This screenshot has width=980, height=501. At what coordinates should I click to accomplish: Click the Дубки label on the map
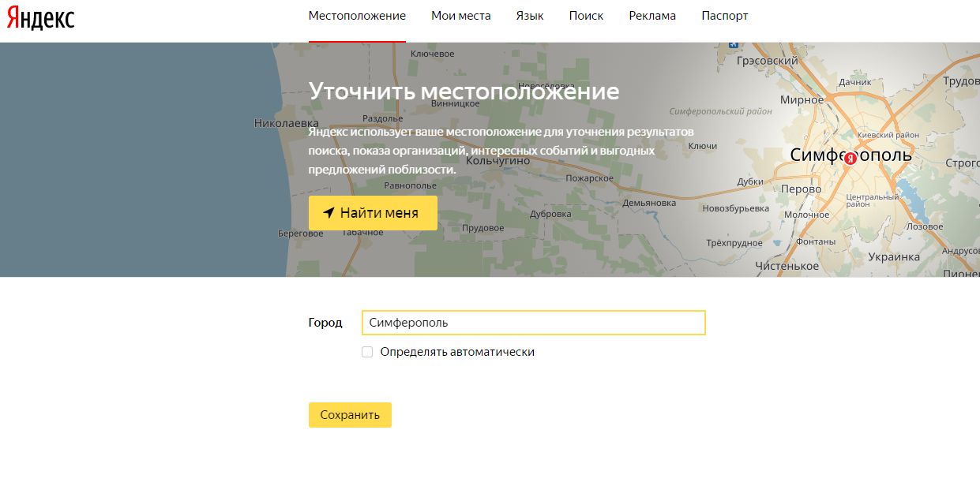pos(750,181)
